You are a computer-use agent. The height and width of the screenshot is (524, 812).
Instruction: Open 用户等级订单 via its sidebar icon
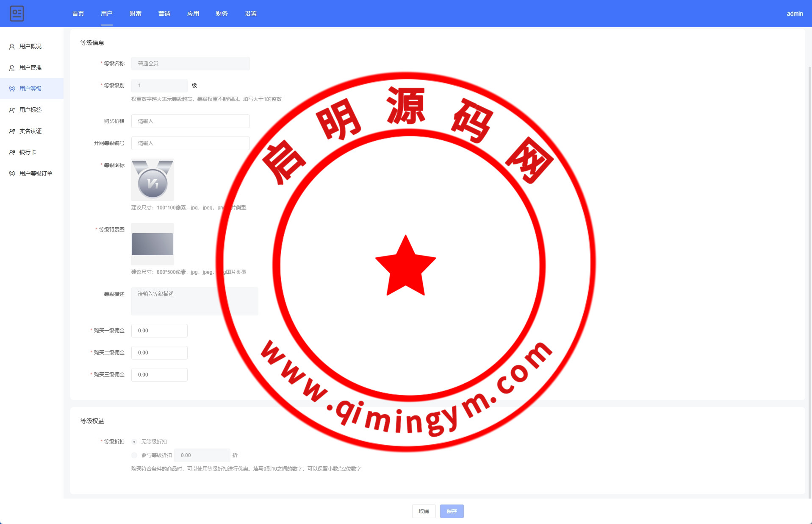pyautogui.click(x=12, y=174)
